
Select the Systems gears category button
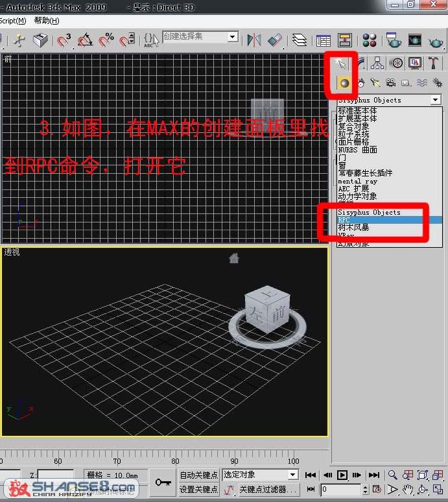(437, 83)
